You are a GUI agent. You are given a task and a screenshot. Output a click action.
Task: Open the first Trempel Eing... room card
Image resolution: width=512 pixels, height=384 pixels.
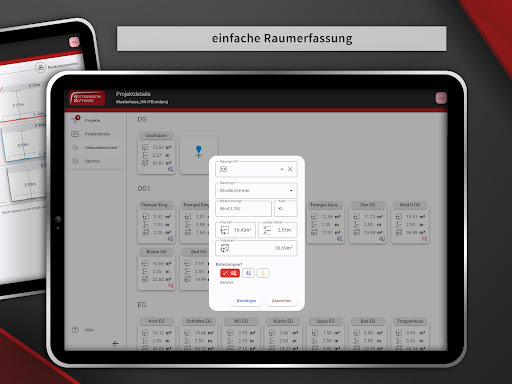pyautogui.click(x=156, y=222)
